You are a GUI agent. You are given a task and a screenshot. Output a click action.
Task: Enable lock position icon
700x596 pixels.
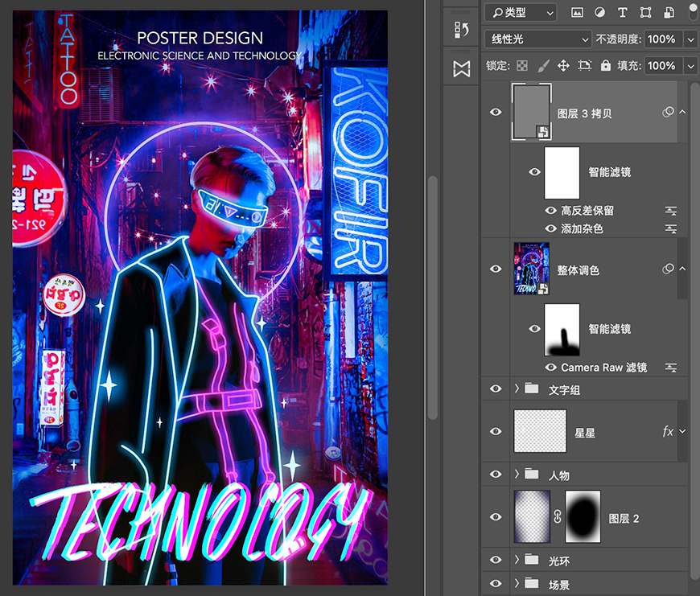click(563, 65)
